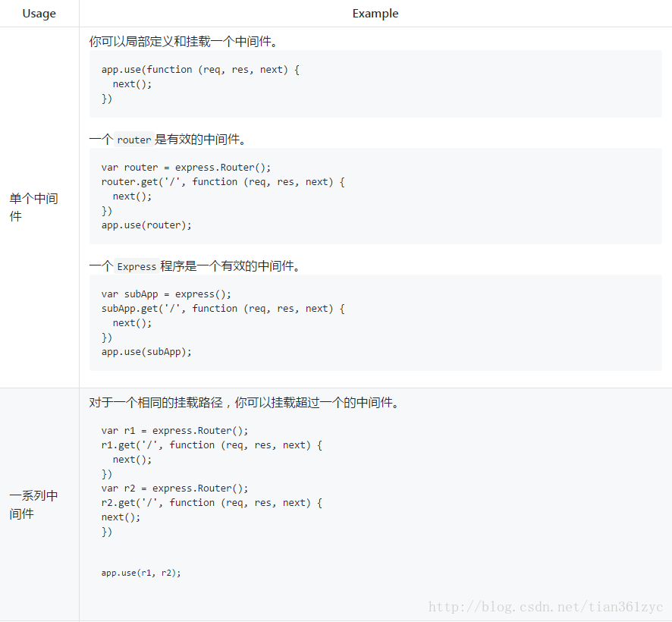Click the code line "router.get('/', function (req, res, next) {"
Viewport: 672px width, 622px height.
click(x=223, y=182)
